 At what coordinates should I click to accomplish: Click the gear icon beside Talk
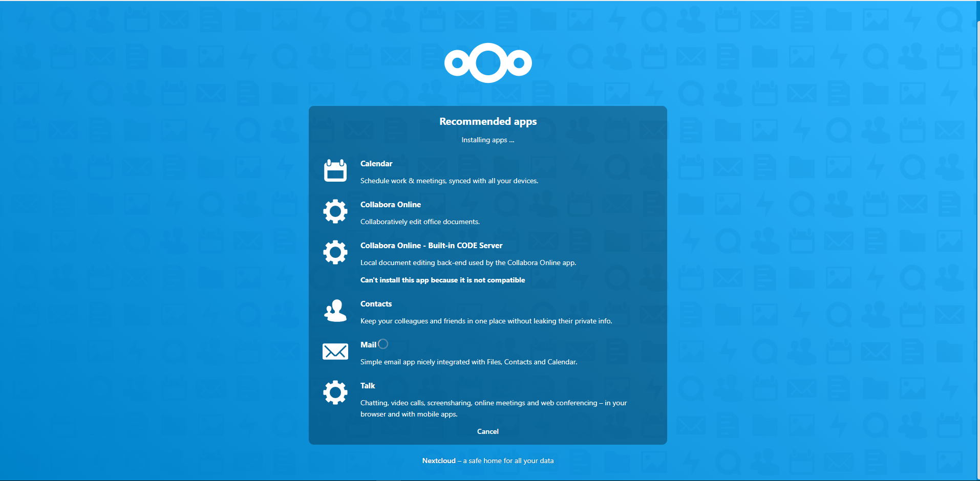point(335,392)
